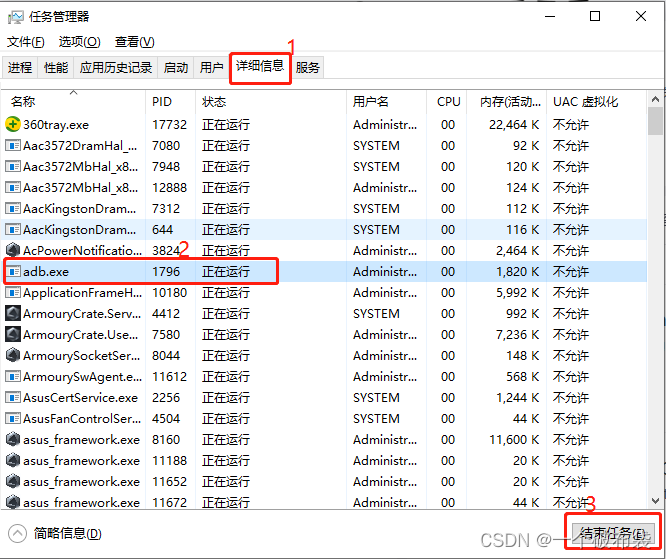Click the 结束任务 button
Viewport: 666px width, 559px height.
tap(612, 534)
